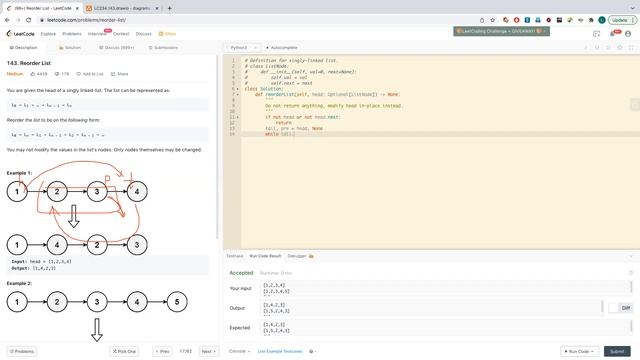Switch to the Description tab

[23, 48]
